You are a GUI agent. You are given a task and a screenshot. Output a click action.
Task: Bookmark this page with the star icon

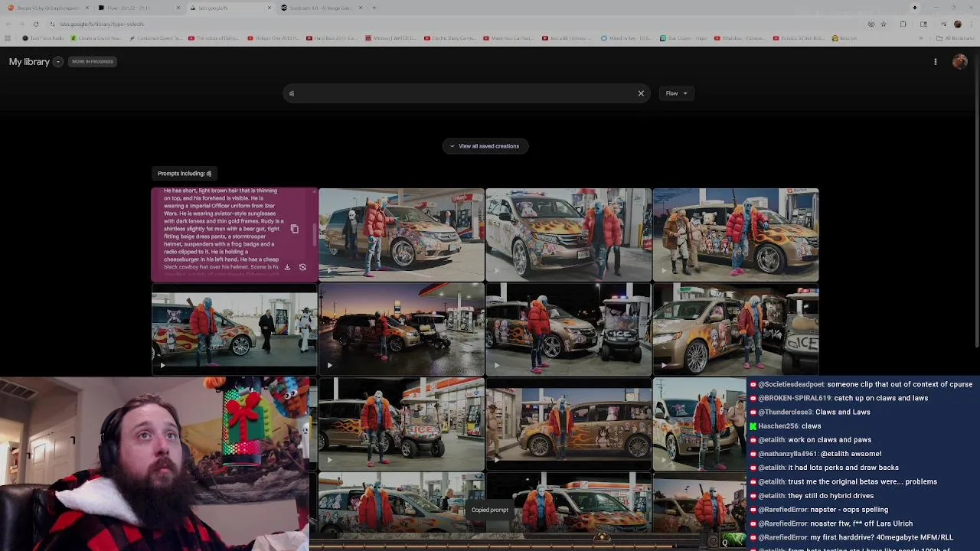(884, 24)
